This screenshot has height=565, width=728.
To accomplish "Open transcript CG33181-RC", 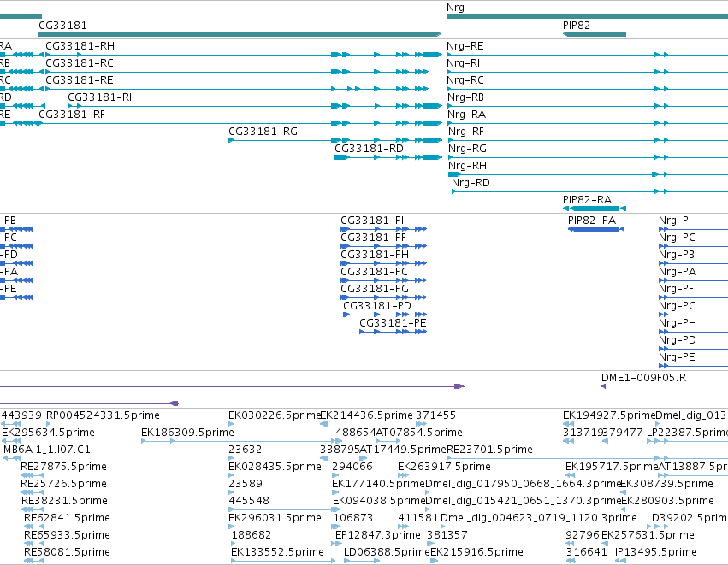I will (80, 63).
